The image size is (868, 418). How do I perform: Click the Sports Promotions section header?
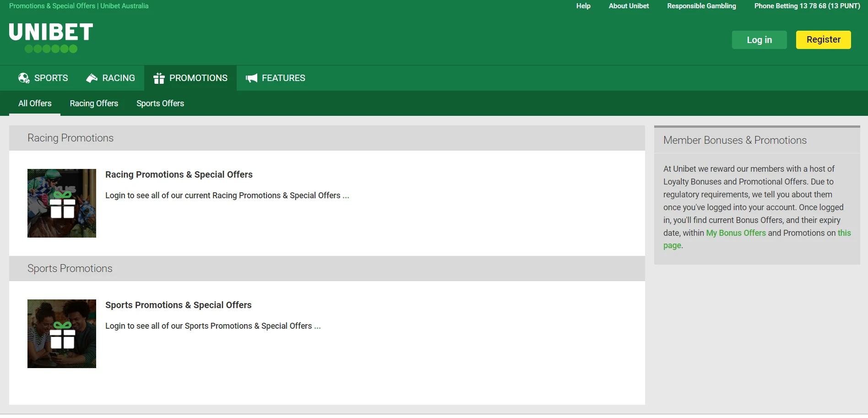click(x=327, y=269)
